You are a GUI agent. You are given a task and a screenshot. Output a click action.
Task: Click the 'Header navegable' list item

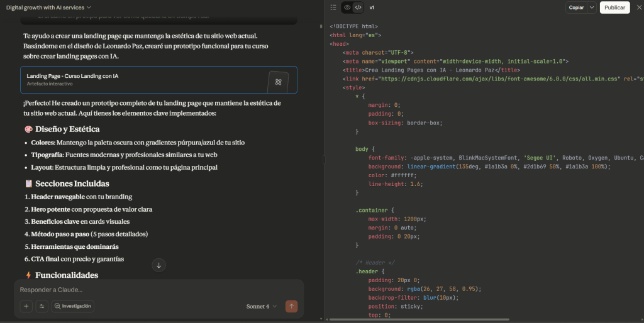coord(78,197)
